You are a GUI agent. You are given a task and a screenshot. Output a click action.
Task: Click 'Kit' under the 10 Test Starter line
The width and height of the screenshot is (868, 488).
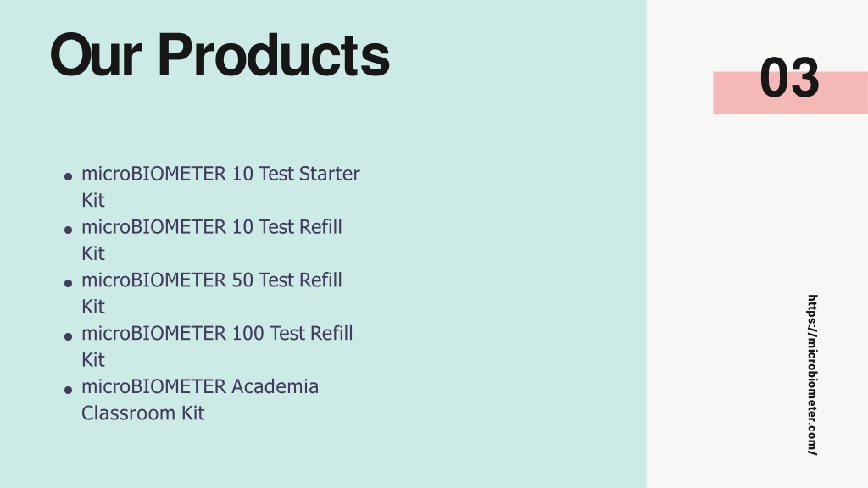[x=93, y=200]
